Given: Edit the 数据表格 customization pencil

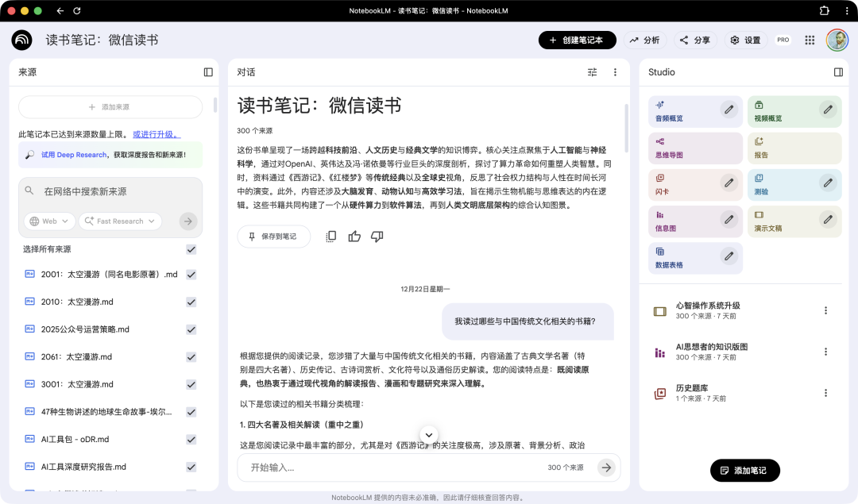Looking at the screenshot, I should point(729,256).
